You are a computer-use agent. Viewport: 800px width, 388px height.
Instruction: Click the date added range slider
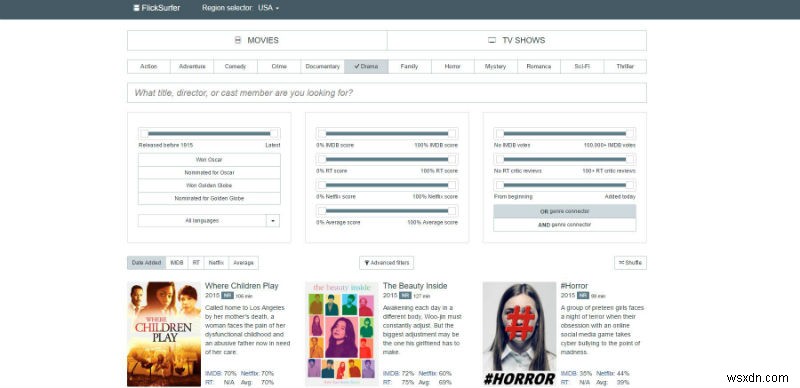click(x=564, y=185)
